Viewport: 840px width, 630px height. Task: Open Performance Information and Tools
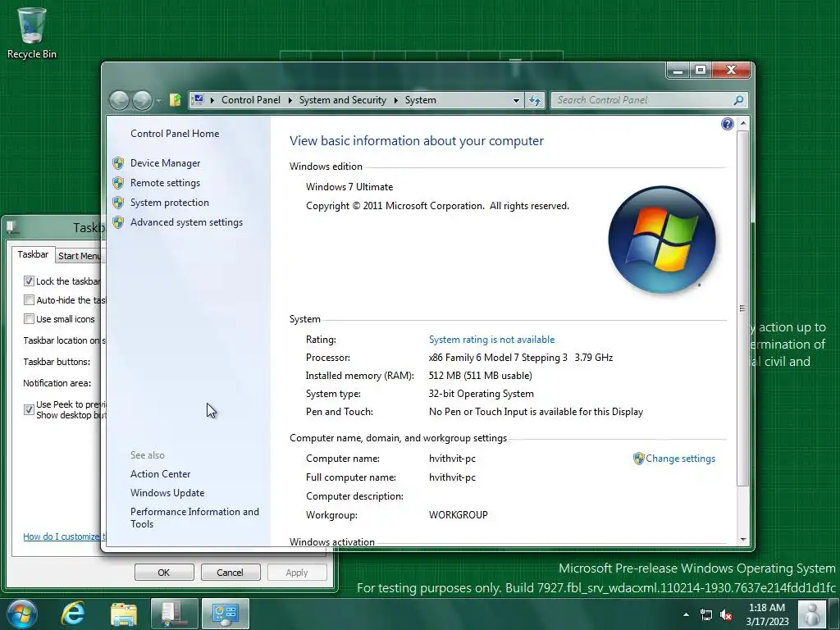point(194,518)
